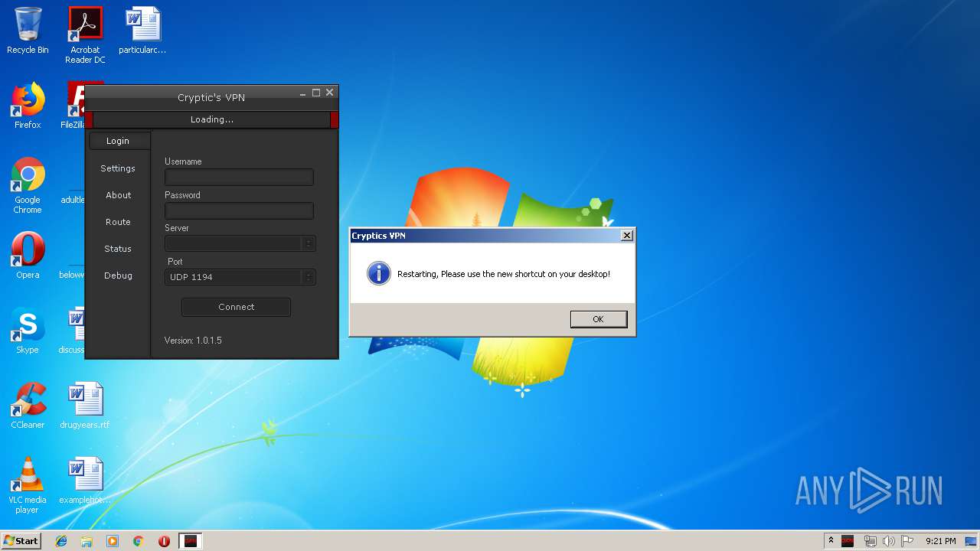Click the Version: 1.0.1.5 text
980x551 pixels.
point(193,341)
